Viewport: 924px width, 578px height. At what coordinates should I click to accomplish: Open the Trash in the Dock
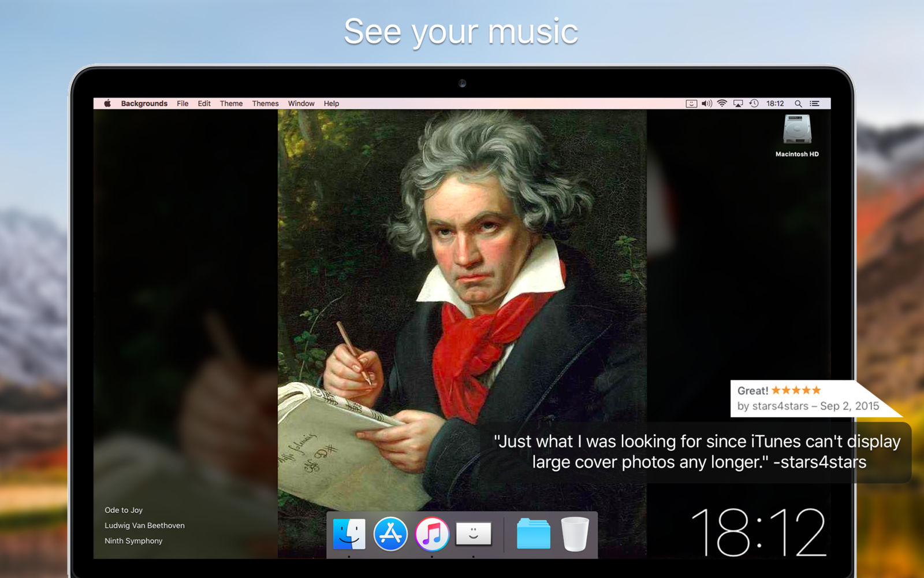coord(575,533)
